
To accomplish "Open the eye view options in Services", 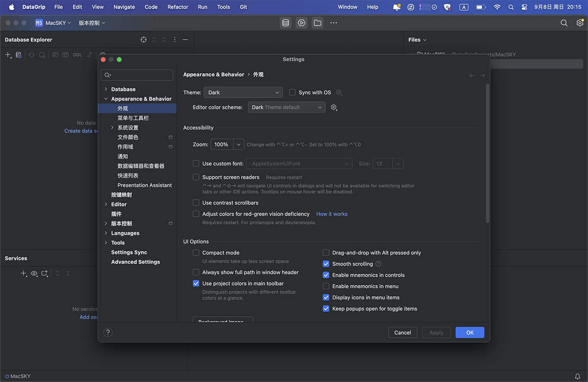I will pos(34,273).
